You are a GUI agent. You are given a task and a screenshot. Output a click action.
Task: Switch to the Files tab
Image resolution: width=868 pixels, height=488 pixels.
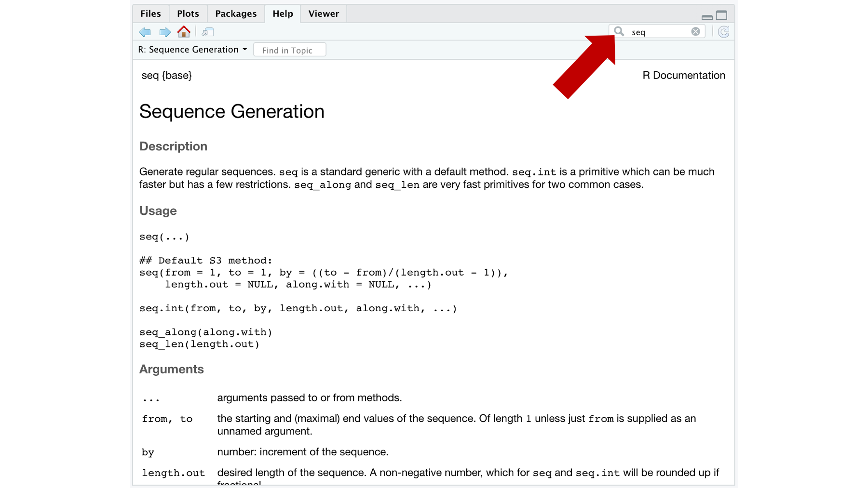point(150,13)
